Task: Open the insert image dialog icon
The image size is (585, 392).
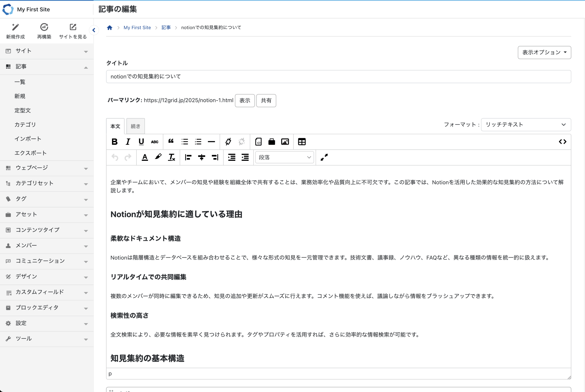Action: point(285,142)
